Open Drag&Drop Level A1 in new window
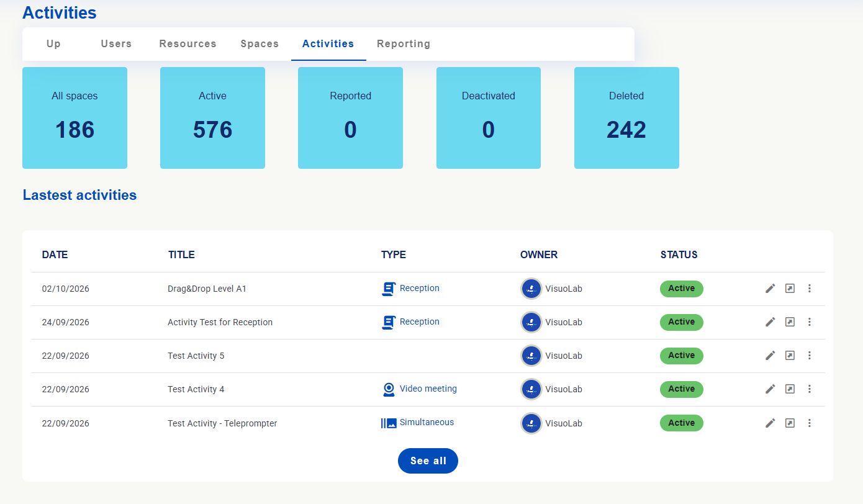This screenshot has width=863, height=504. 790,289
